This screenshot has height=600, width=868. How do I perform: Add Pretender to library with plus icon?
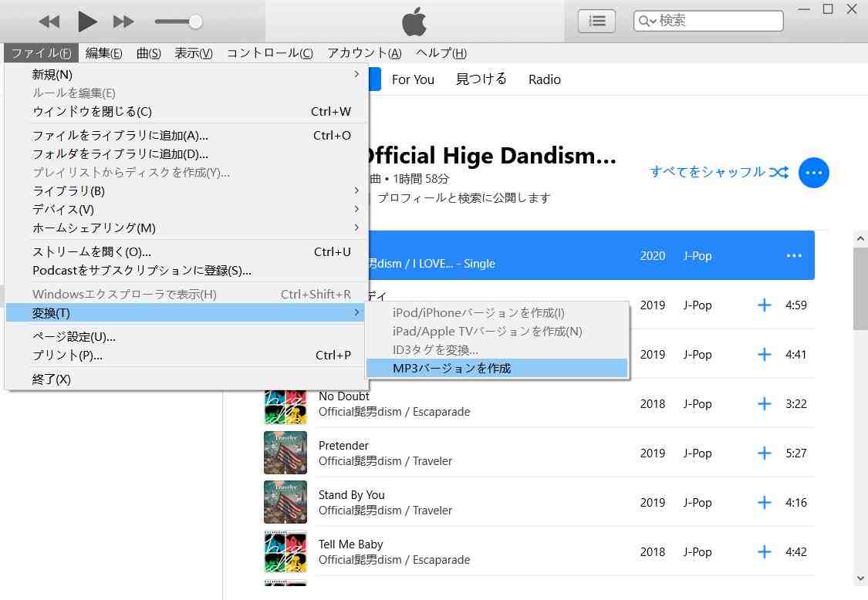764,453
